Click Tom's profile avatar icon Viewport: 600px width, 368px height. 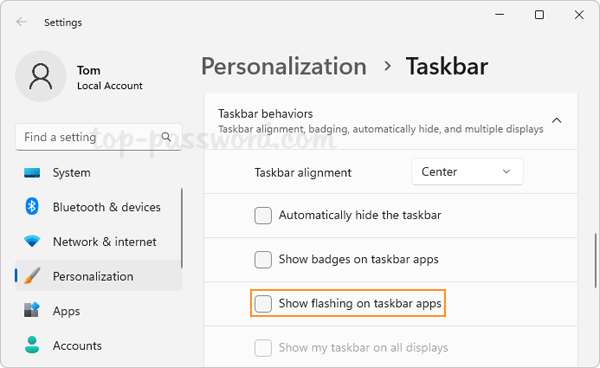pyautogui.click(x=41, y=77)
